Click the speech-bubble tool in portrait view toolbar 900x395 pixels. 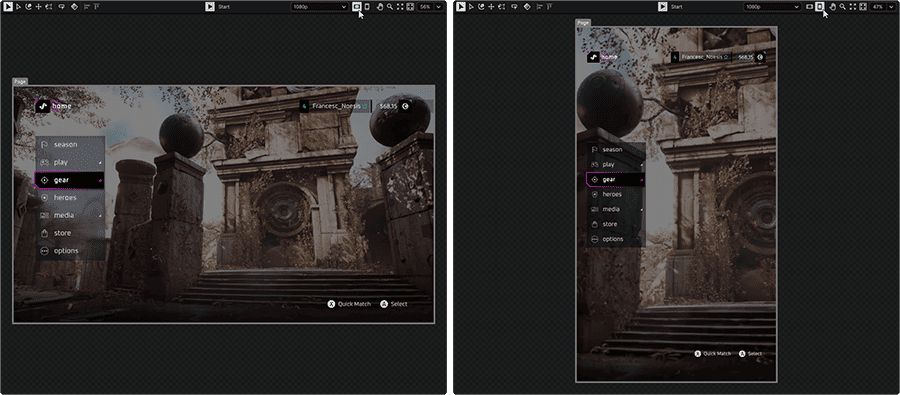click(x=515, y=6)
